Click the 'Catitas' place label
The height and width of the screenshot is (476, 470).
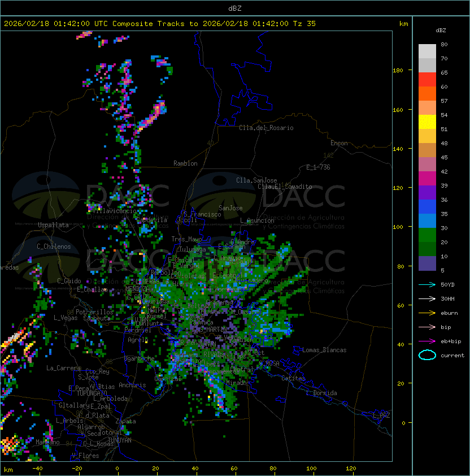point(293,378)
